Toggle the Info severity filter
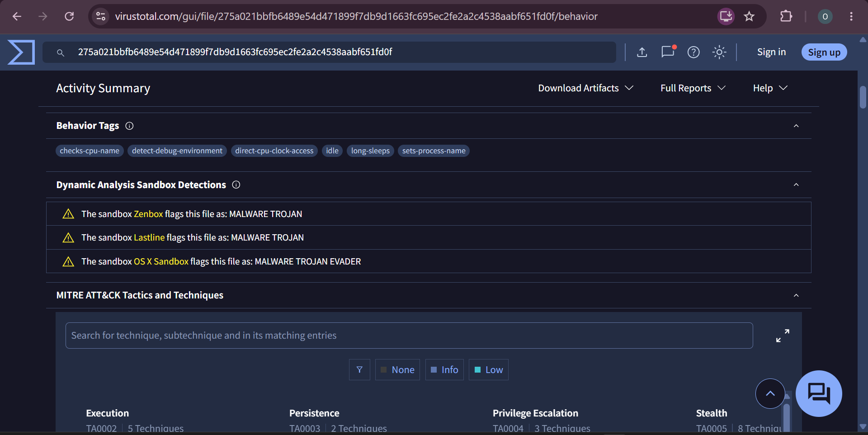This screenshot has height=435, width=868. click(444, 370)
